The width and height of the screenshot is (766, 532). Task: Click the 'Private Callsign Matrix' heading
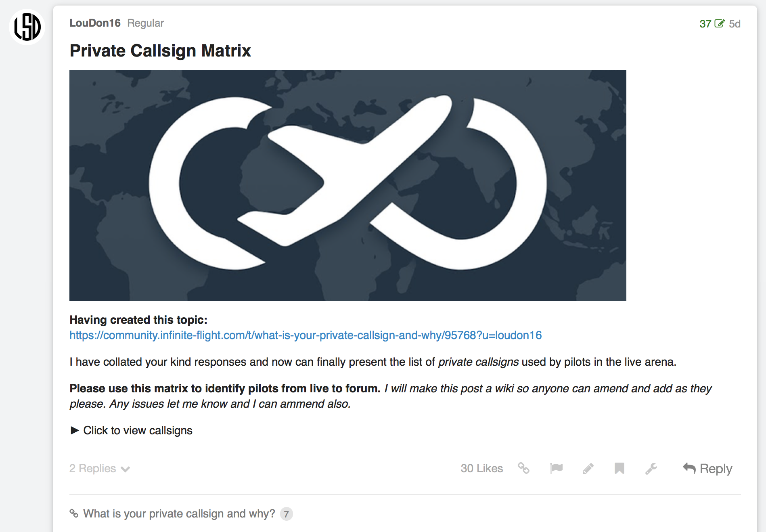[160, 51]
